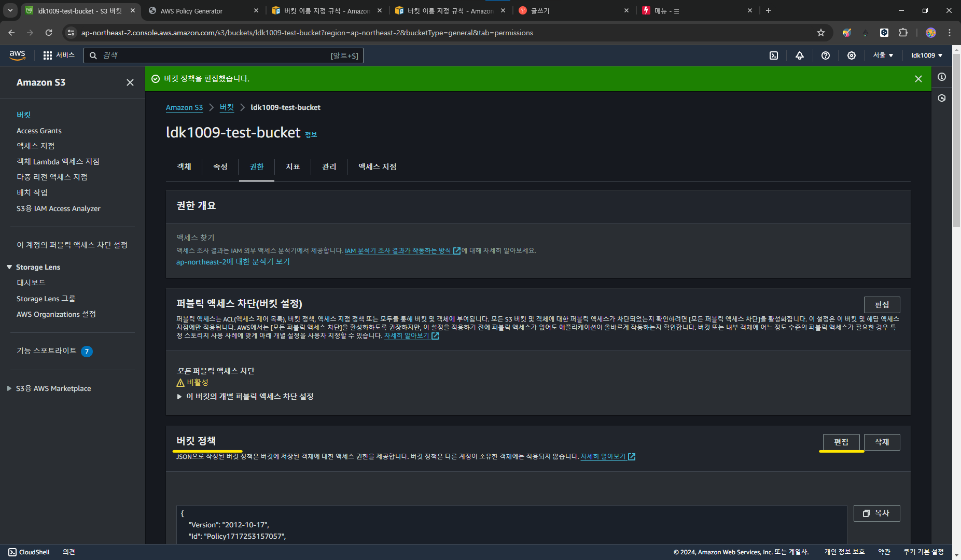Viewport: 961px width, 560px height.
Task: Open bucket policy 자세히 알아보기 link
Action: coord(608,457)
